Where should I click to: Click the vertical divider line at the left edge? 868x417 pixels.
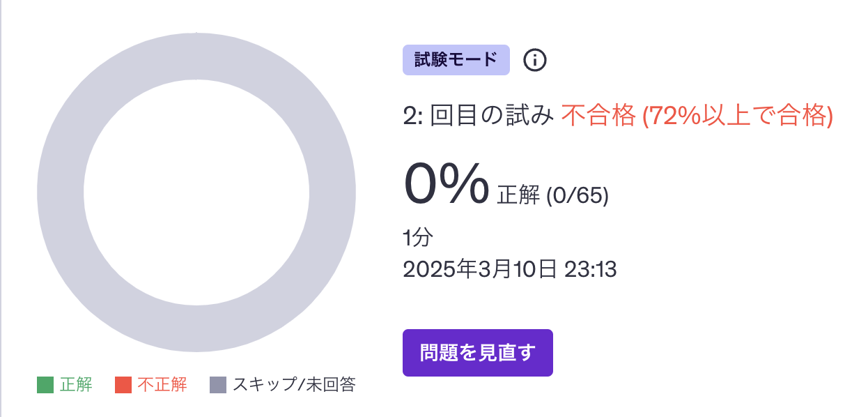click(x=1, y=208)
